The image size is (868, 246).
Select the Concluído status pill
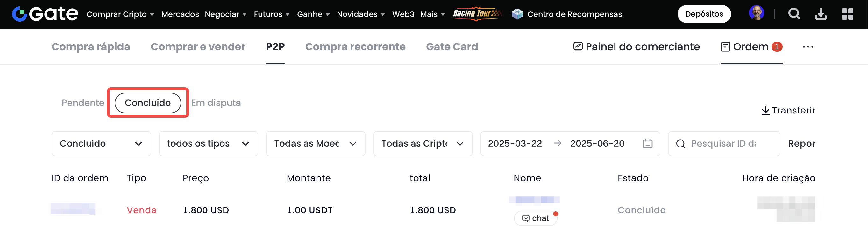(148, 103)
